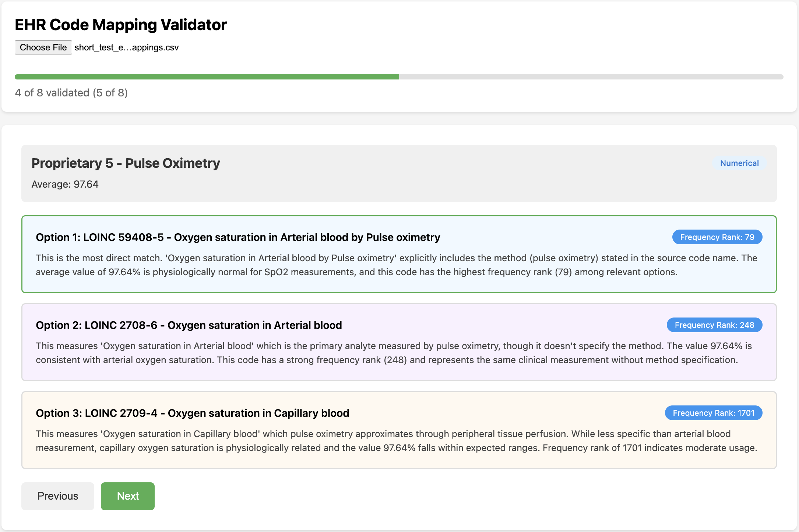Screen dimensions: 799x532
Task: Click Option 3's capillary blood description text
Action: click(396, 441)
